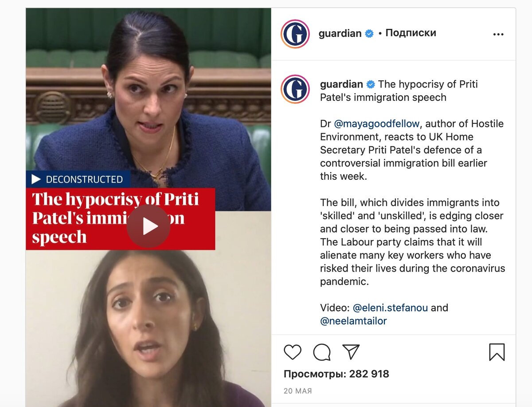Click Guardian avatar beside the caption

[295, 89]
